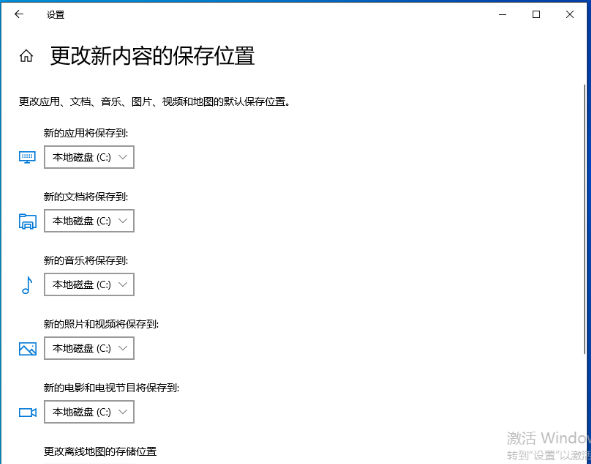The width and height of the screenshot is (591, 464).
Task: Click the video camera icon
Action: click(28, 412)
